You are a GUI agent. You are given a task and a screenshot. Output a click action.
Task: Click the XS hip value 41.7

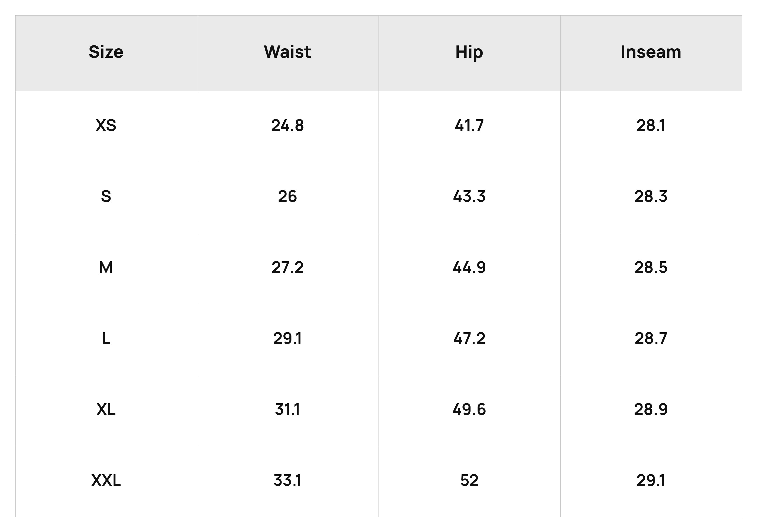[469, 125]
